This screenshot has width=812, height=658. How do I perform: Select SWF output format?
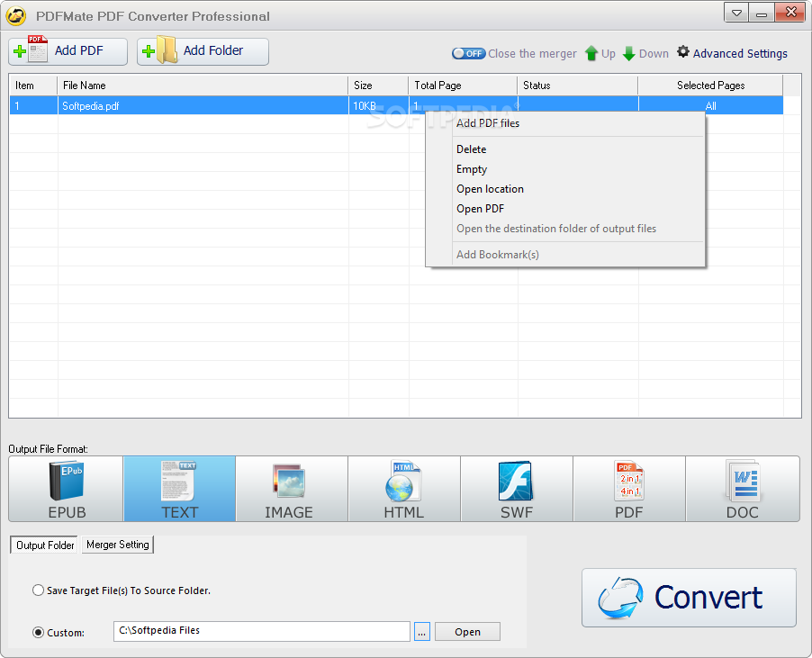(517, 489)
